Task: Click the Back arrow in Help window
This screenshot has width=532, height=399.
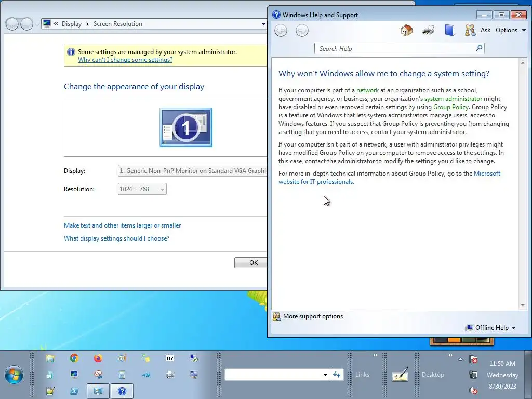Action: pyautogui.click(x=281, y=31)
